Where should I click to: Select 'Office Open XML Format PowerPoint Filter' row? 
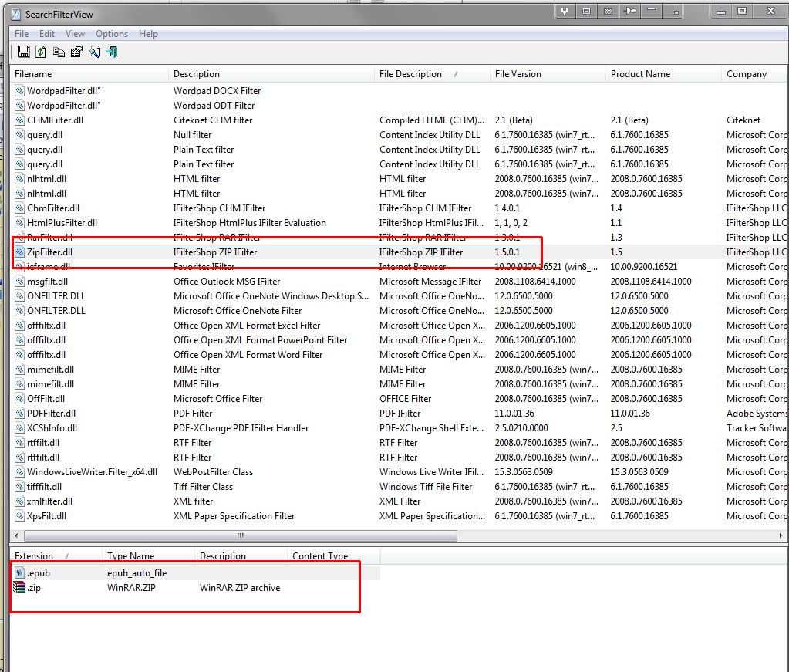[400, 339]
